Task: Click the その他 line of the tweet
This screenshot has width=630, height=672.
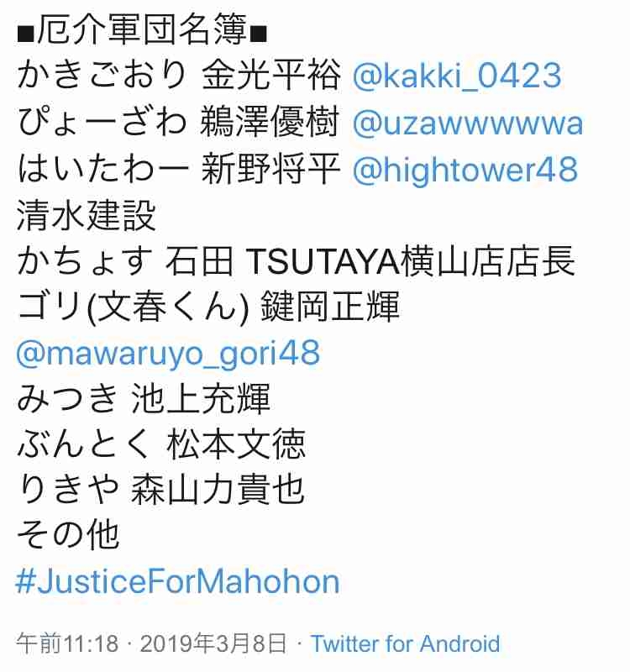Action: coord(68,535)
